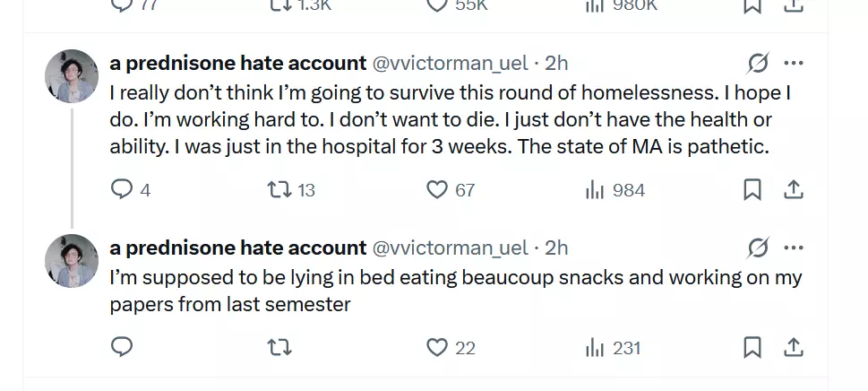Open Grok icon on second tweet
Screen dimensions: 868x391
[x=757, y=248]
